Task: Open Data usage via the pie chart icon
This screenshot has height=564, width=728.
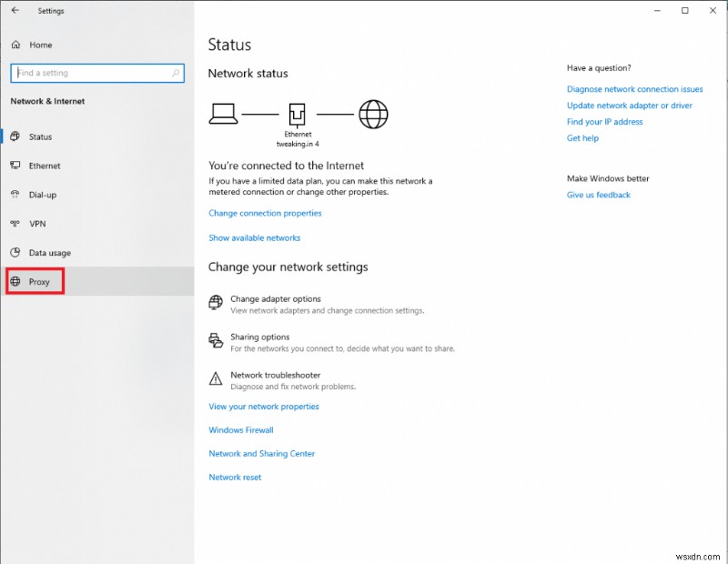Action: (16, 253)
